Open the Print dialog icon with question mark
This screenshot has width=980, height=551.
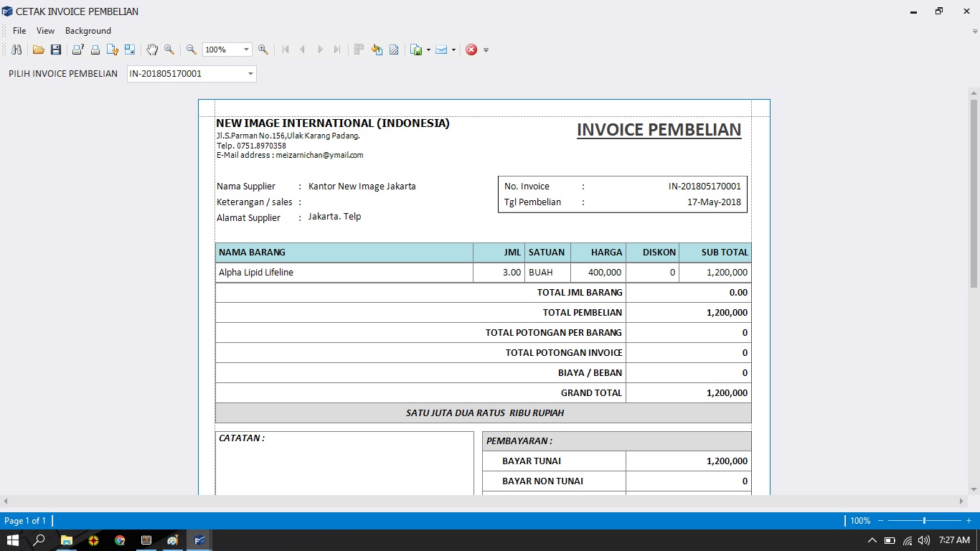point(77,50)
